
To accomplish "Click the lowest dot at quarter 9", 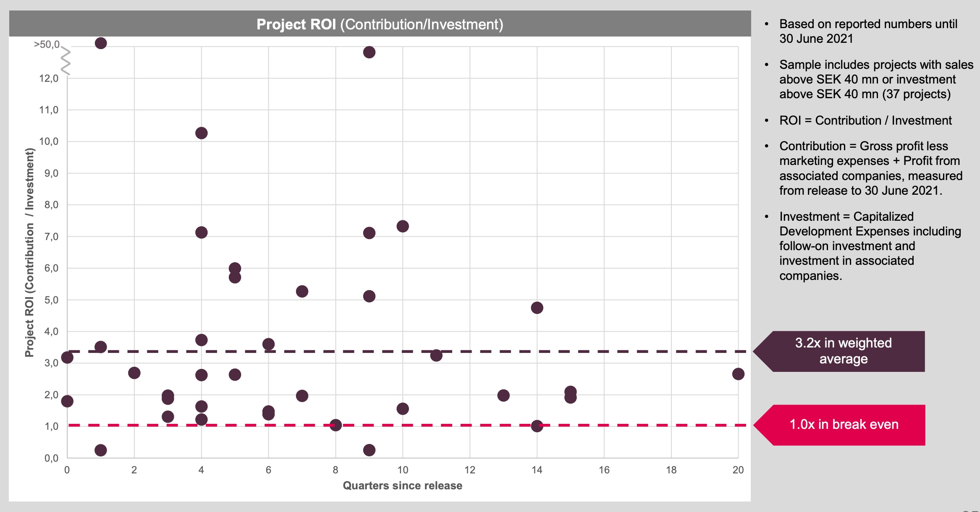I will 369,450.
